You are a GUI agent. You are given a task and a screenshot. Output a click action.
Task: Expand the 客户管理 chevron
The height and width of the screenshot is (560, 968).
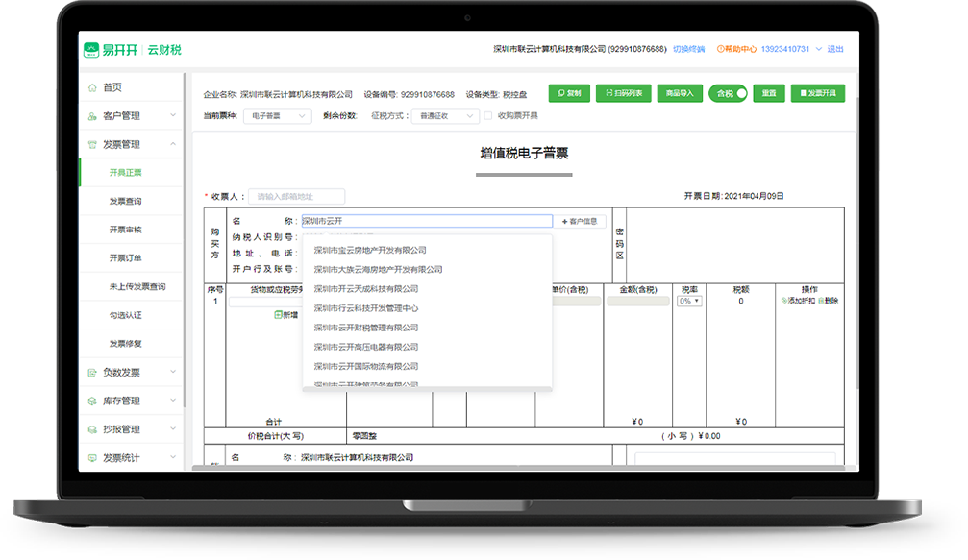(x=173, y=115)
